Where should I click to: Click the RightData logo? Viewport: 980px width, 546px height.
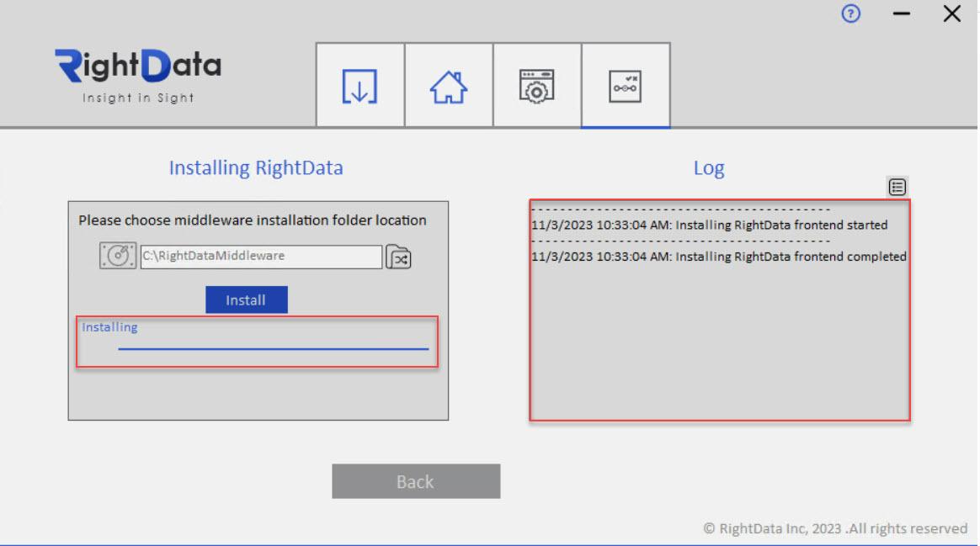(136, 64)
